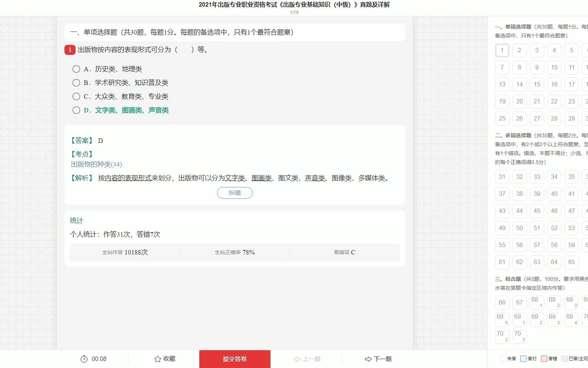Screen dimensions: 588x368
Task: Jump to question 38 in answer sheet
Action: click(519, 194)
